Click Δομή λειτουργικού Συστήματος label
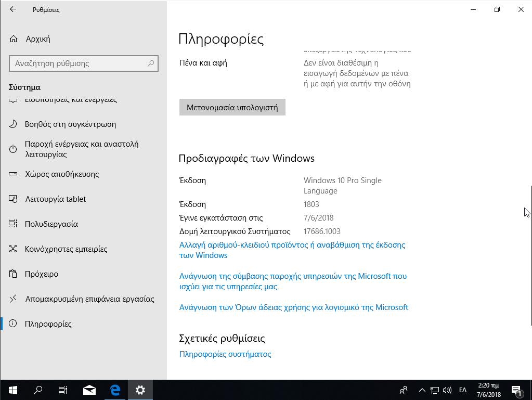 (x=235, y=231)
